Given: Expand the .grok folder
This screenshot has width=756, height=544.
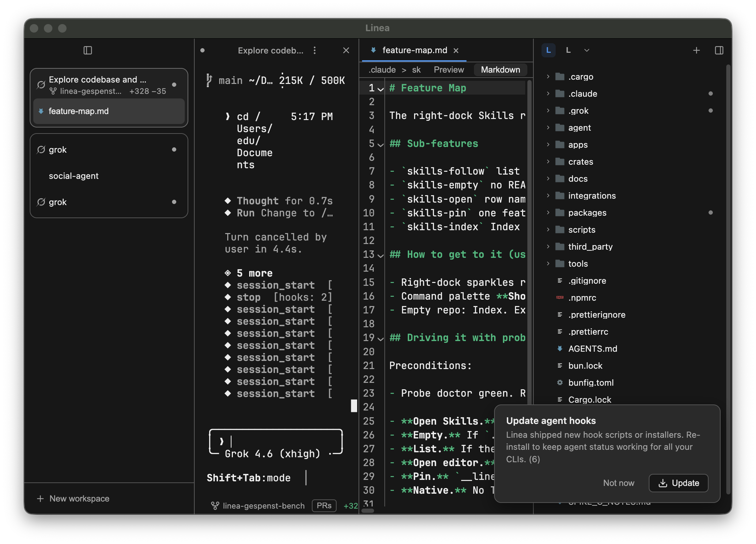Looking at the screenshot, I should [x=548, y=110].
